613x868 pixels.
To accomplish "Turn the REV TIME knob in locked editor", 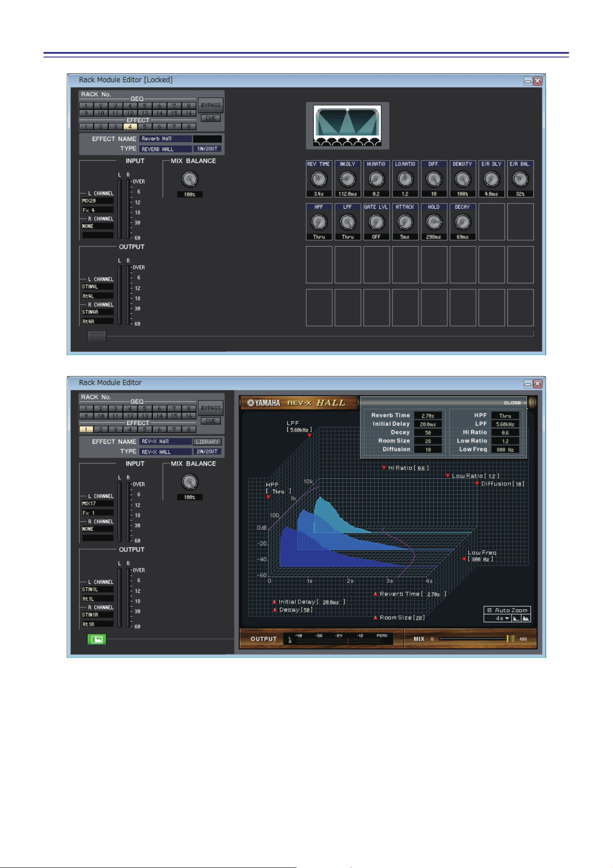I will [x=319, y=179].
